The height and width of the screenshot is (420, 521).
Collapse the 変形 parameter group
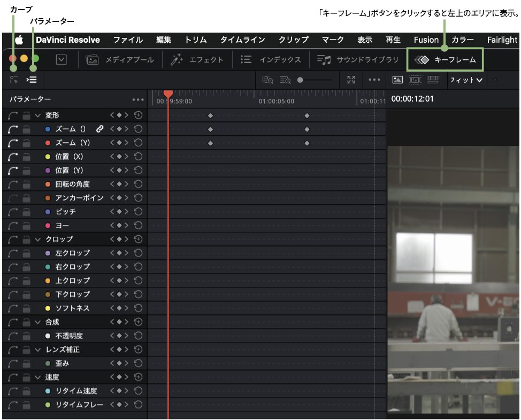tap(37, 115)
